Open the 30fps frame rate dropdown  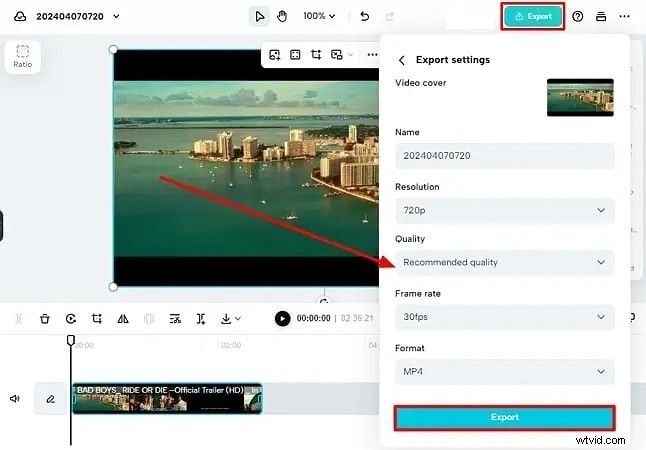[x=505, y=317]
